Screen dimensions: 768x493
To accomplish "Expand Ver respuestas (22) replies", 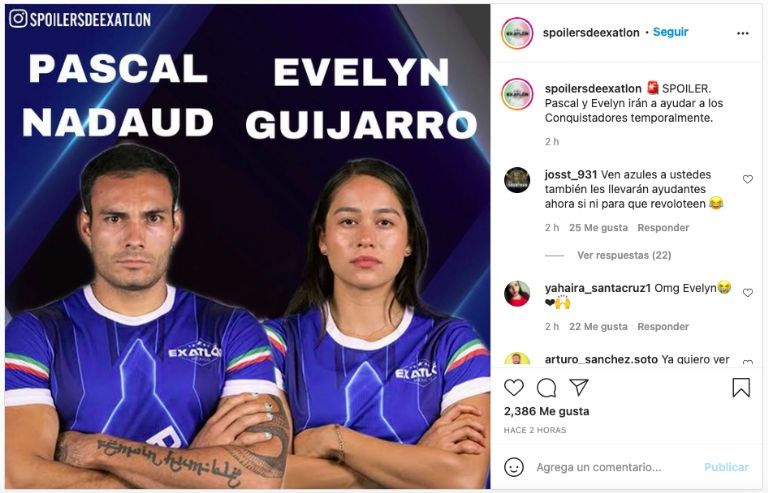I will click(624, 255).
